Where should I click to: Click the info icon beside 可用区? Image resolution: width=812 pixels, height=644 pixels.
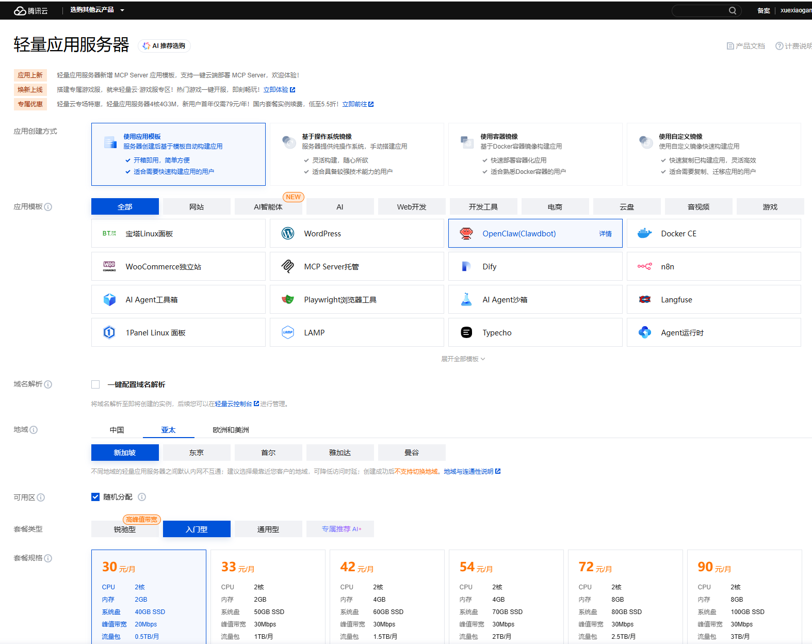click(x=41, y=497)
